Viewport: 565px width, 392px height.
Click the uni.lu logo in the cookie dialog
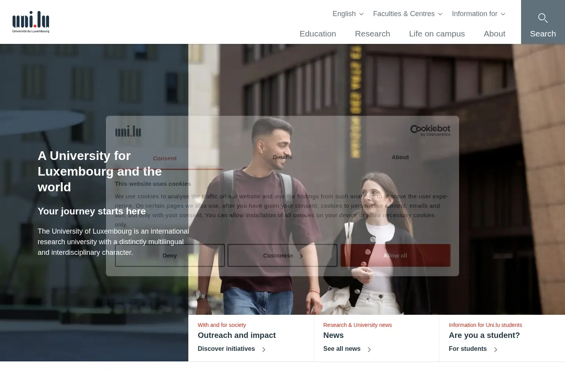click(x=128, y=131)
